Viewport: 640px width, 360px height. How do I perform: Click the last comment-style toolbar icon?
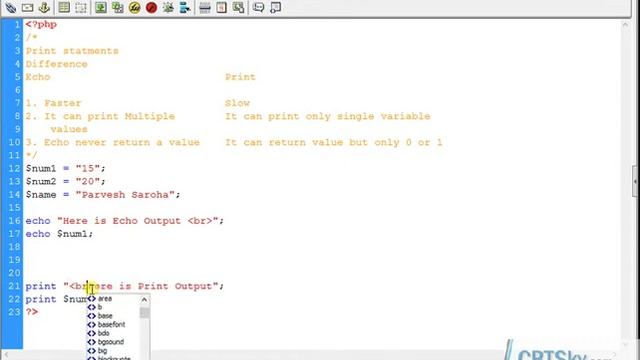(276, 7)
